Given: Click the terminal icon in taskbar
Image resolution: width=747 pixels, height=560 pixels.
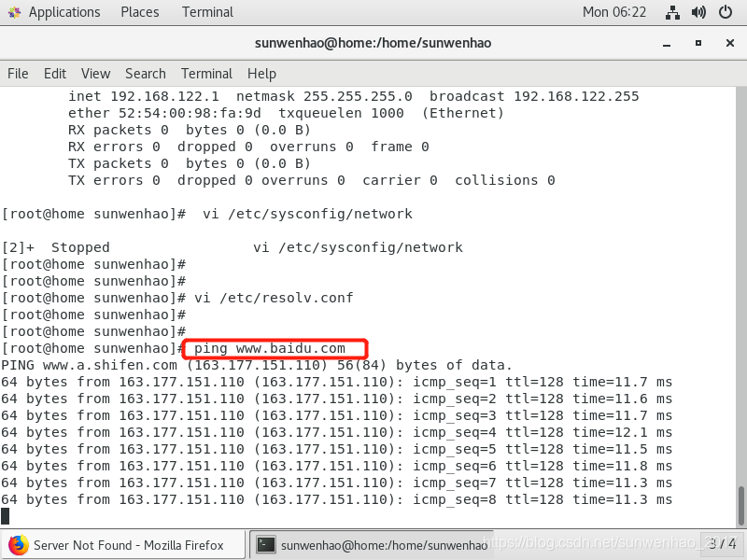Looking at the screenshot, I should point(266,545).
